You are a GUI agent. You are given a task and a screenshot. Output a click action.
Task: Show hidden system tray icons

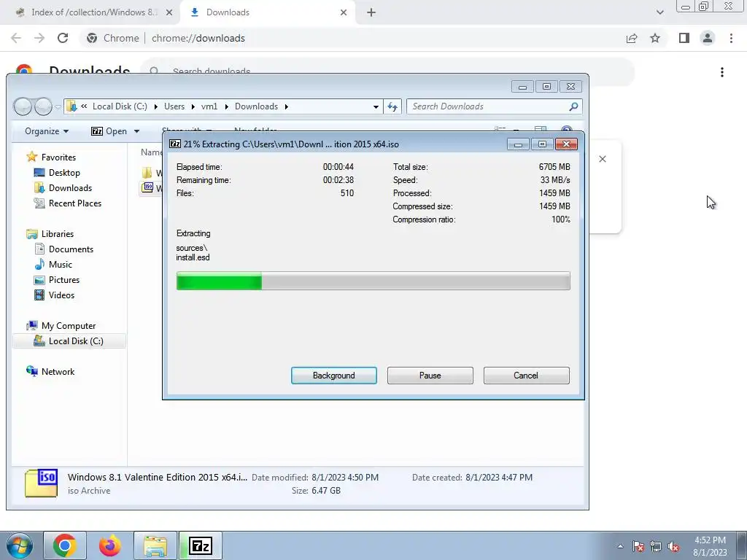[x=620, y=546]
